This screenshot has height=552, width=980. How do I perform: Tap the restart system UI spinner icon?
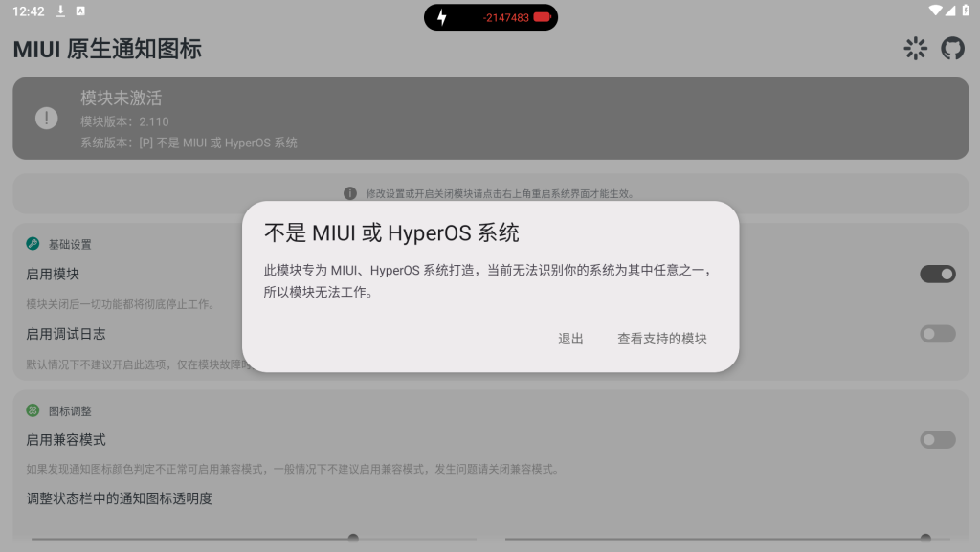915,49
